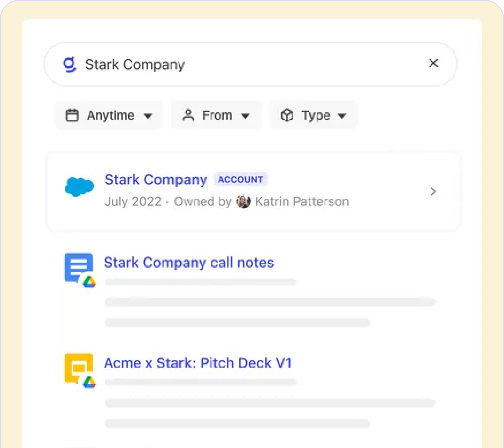Click the Salesforce cloud icon
504x448 pixels.
tap(79, 186)
